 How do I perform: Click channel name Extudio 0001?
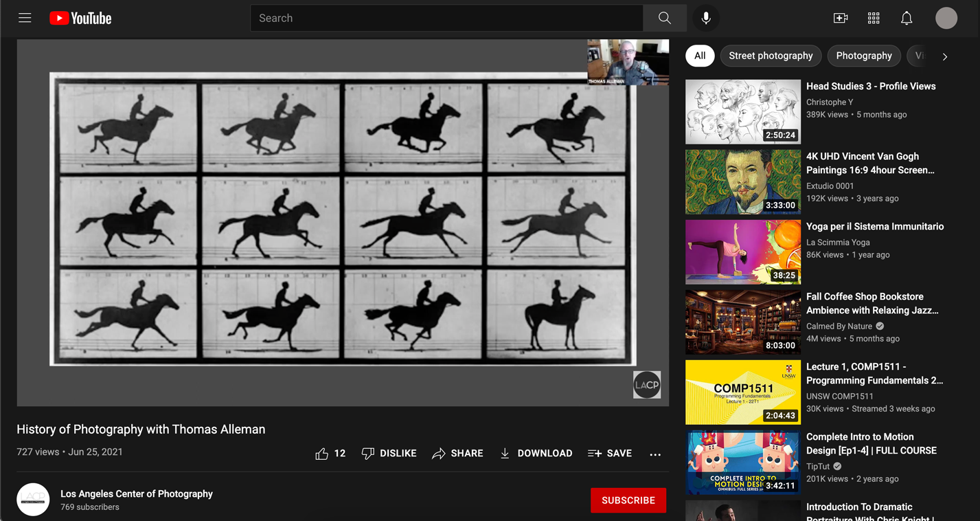830,186
